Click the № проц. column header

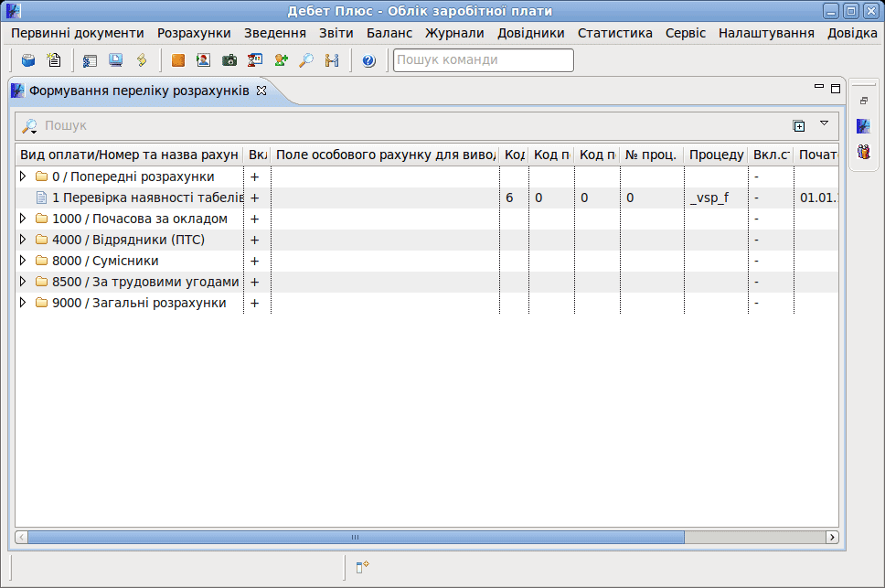coord(652,155)
